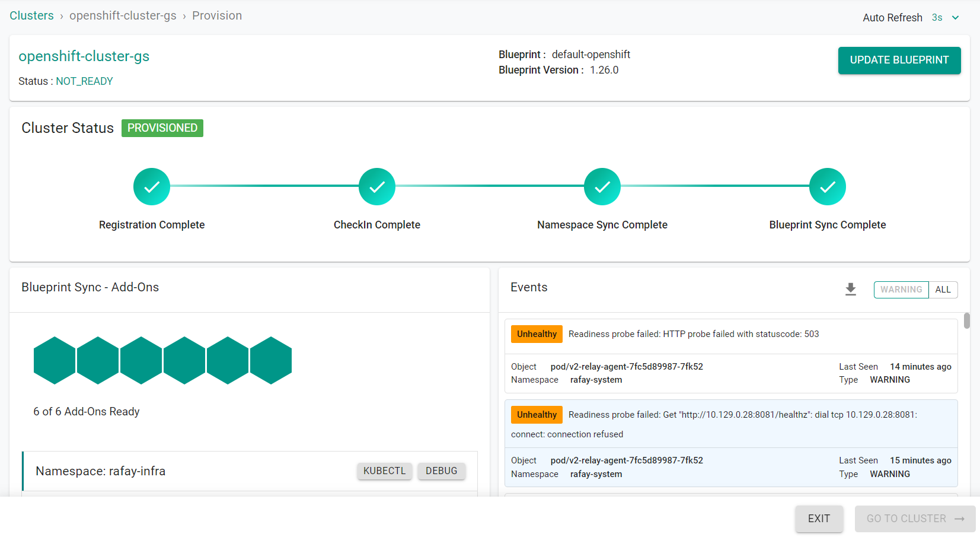Screen dimensions: 980x537
Task: Click the EXIT button
Action: [x=819, y=519]
